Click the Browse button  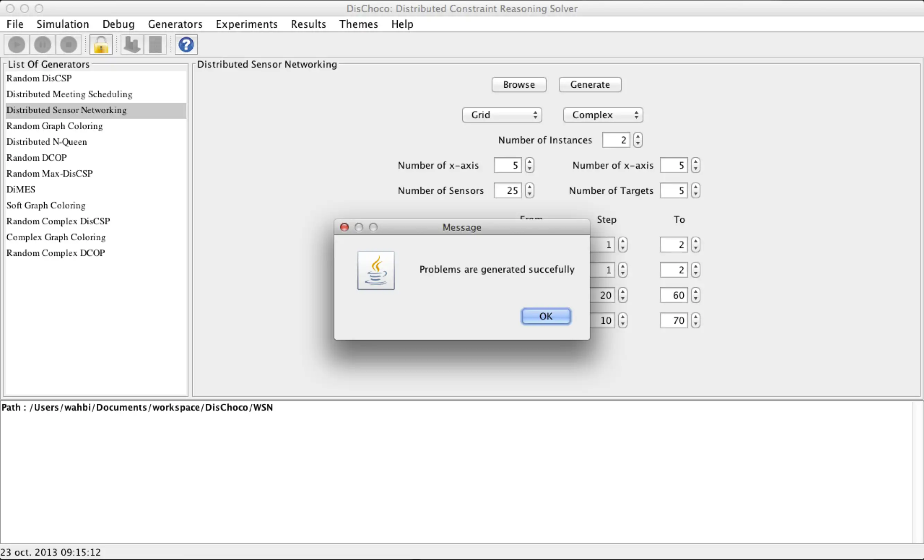click(518, 84)
